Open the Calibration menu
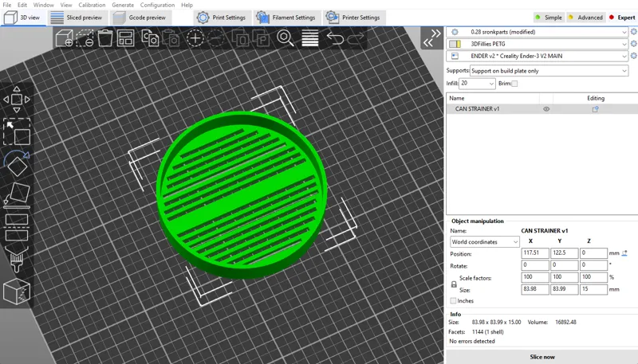 [92, 5]
